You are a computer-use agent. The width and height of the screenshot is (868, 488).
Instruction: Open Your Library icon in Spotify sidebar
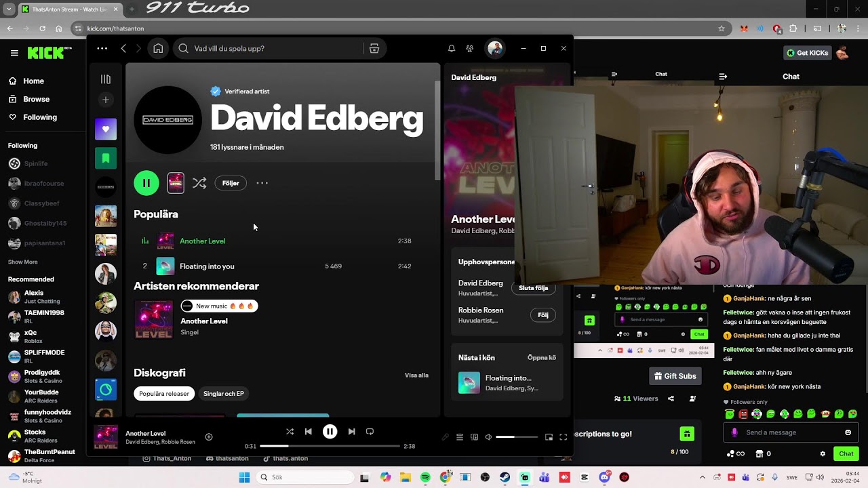[105, 79]
